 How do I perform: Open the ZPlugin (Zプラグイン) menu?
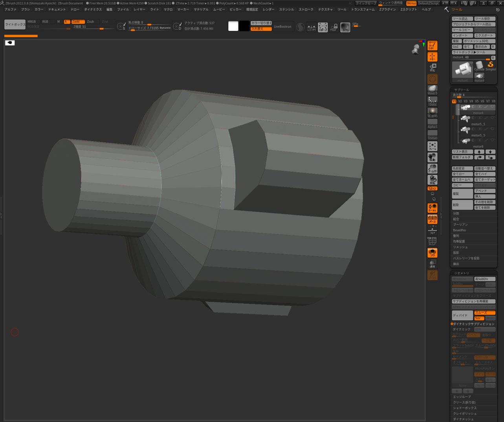pyautogui.click(x=387, y=9)
